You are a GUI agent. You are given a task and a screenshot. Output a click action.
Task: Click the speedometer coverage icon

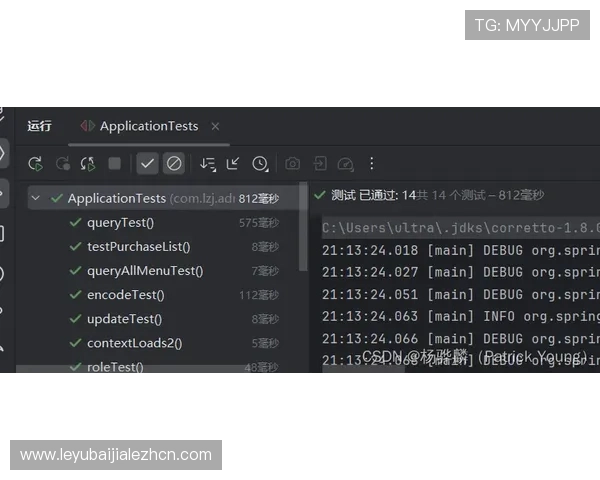coord(346,164)
